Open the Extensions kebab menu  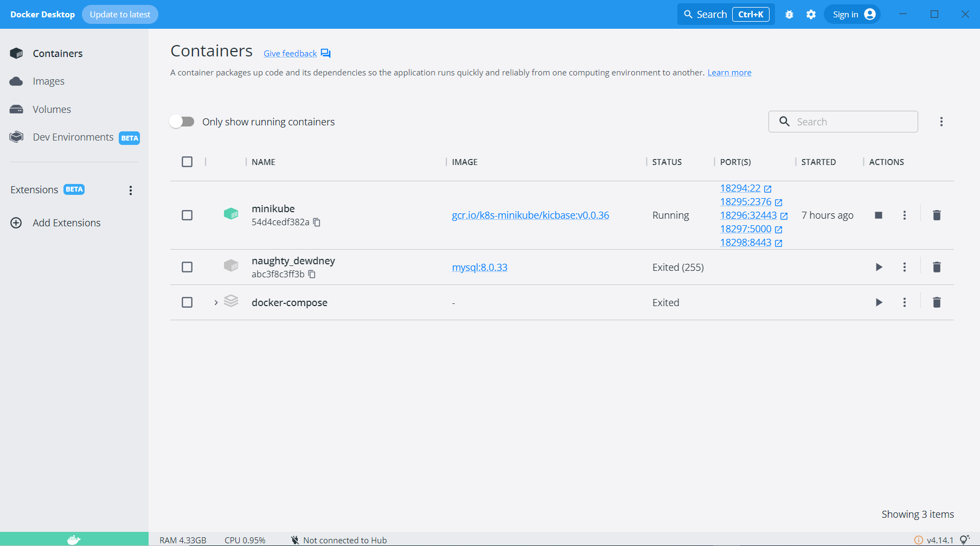coord(131,190)
